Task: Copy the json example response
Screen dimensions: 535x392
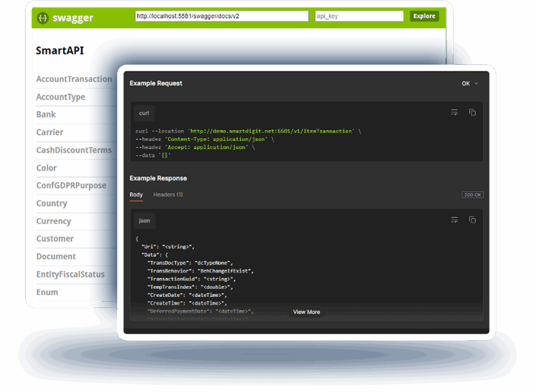Action: tap(472, 220)
